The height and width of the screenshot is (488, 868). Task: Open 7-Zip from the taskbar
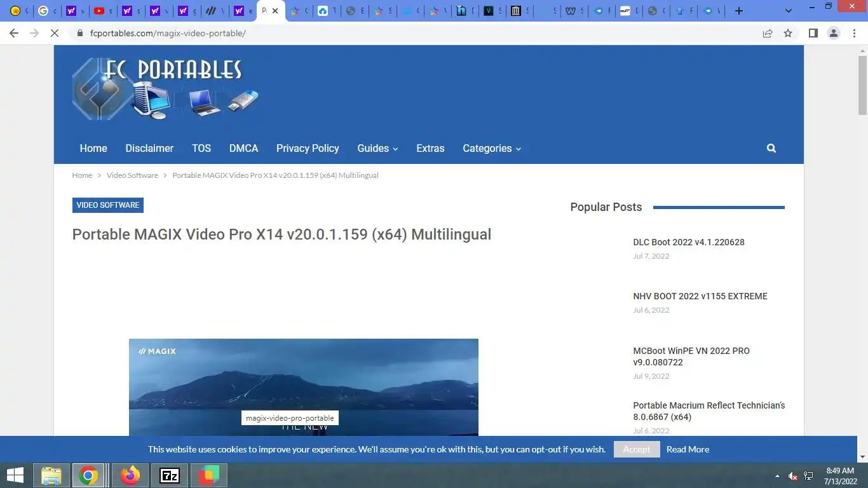click(170, 475)
